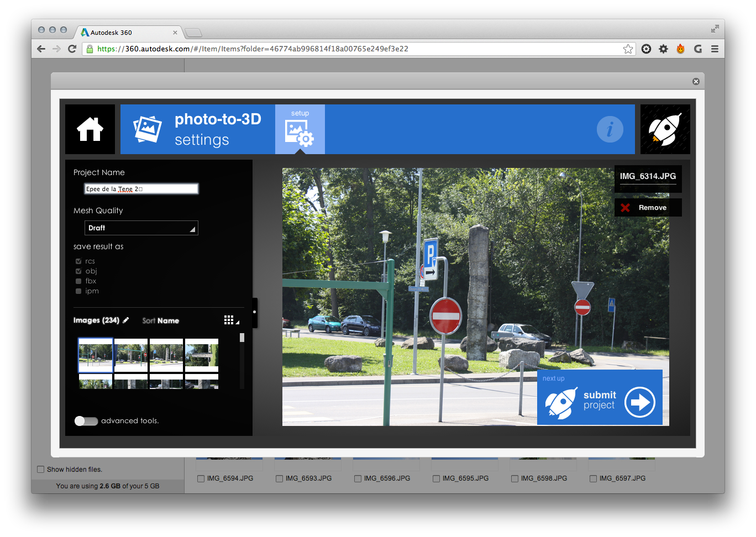The width and height of the screenshot is (756, 537).
Task: Open the setup tab with gear icon
Action: tap(300, 130)
